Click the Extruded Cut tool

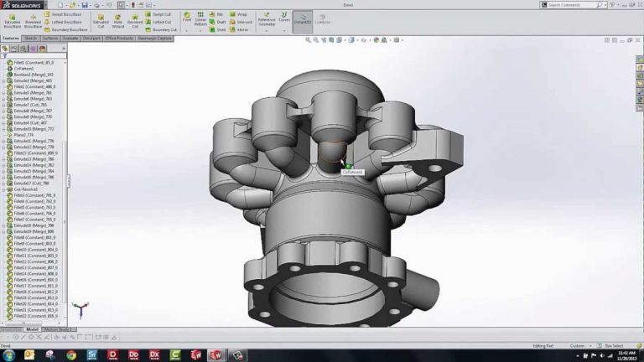coord(101,19)
